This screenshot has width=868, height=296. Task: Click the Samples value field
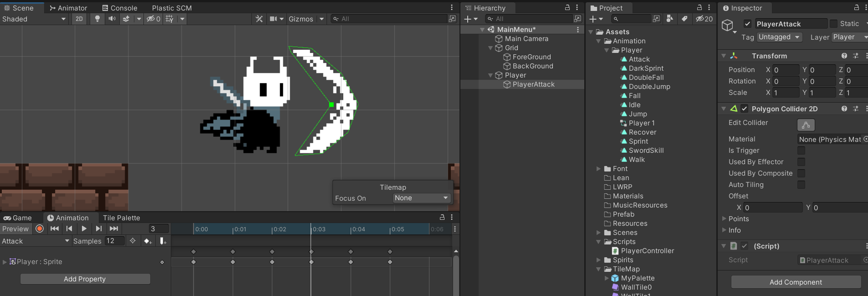(x=114, y=241)
